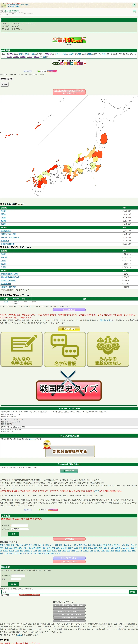138x644 pixels.
Task: Click the 江さん有名人一覧 button
Action: (x=69, y=310)
